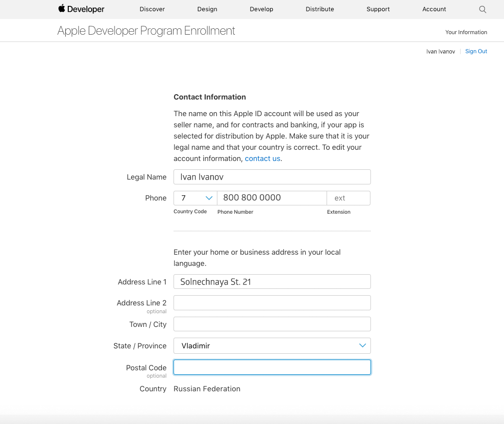Viewport: 504px width, 424px height.
Task: Navigate to Support
Action: click(378, 9)
